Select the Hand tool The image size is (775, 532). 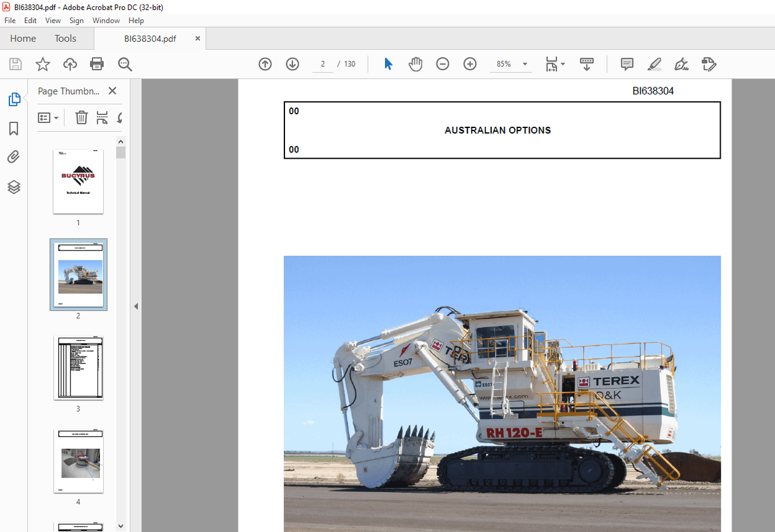(415, 64)
